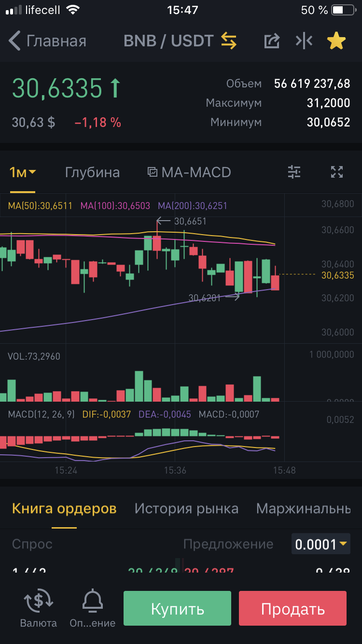The width and height of the screenshot is (362, 644).
Task: Tap the Предложение column header
Action: [x=228, y=544]
